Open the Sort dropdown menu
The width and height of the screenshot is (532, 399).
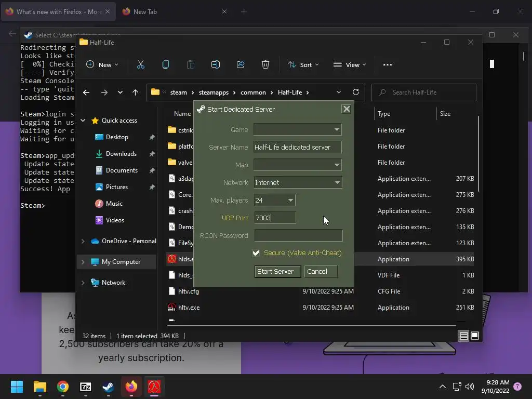303,64
